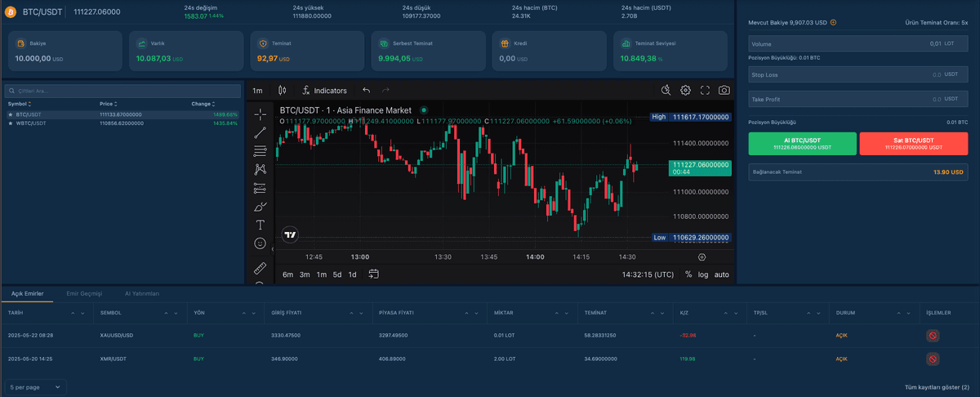Change the candlestick chart style
The height and width of the screenshot is (397, 980).
(x=283, y=91)
